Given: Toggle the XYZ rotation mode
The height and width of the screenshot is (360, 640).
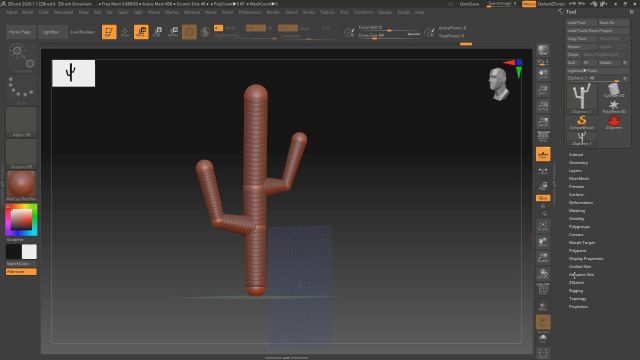Looking at the screenshot, I should click(543, 198).
